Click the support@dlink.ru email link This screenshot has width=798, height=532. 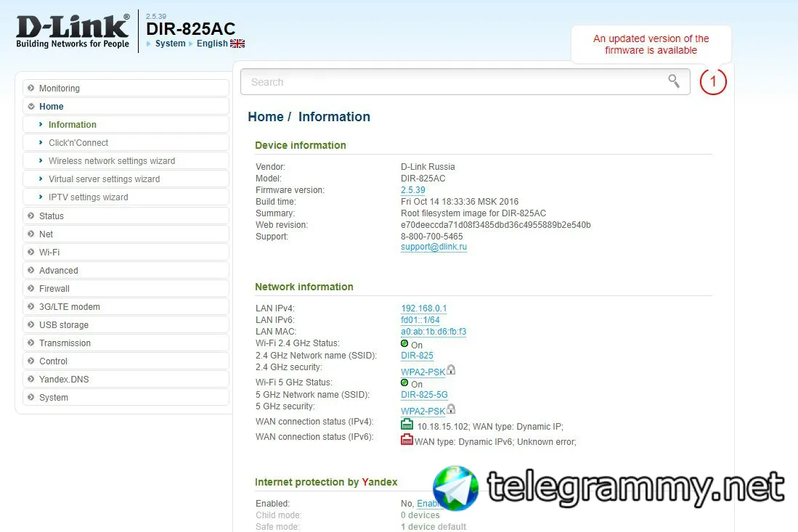pyautogui.click(x=433, y=247)
